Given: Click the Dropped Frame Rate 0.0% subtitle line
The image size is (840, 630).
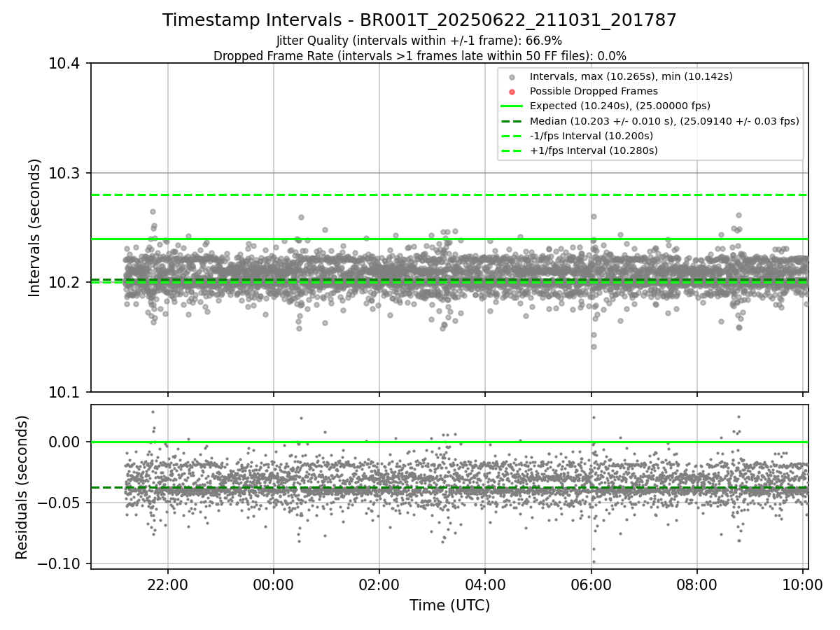Looking at the screenshot, I should coord(419,56).
